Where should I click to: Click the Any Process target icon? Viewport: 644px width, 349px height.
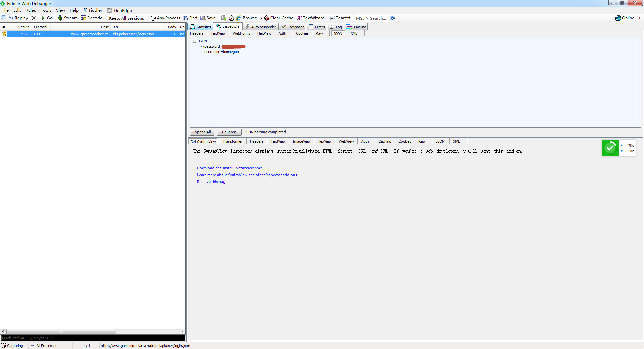pyautogui.click(x=153, y=18)
